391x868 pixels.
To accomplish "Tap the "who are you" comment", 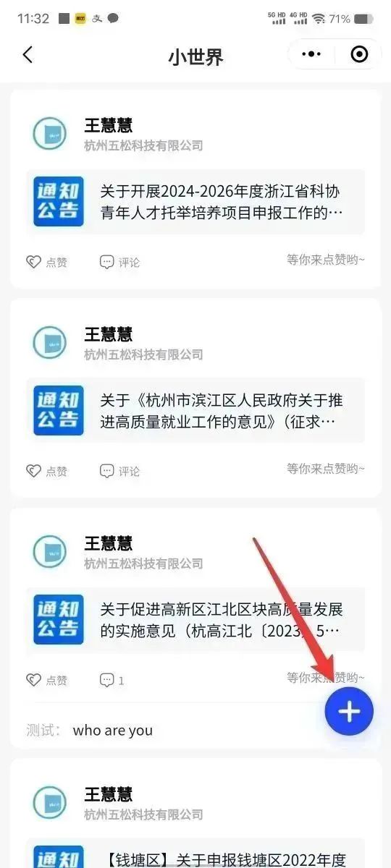I will coord(113,730).
